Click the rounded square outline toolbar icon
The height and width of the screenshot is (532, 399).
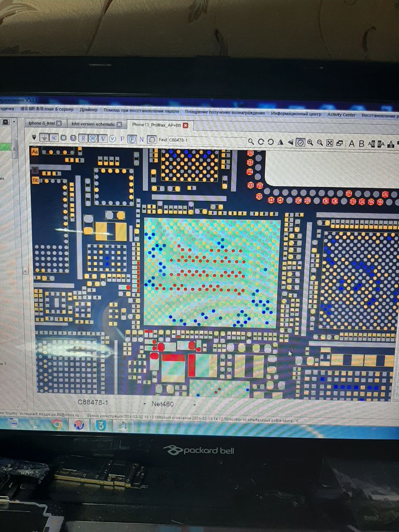coord(64,138)
